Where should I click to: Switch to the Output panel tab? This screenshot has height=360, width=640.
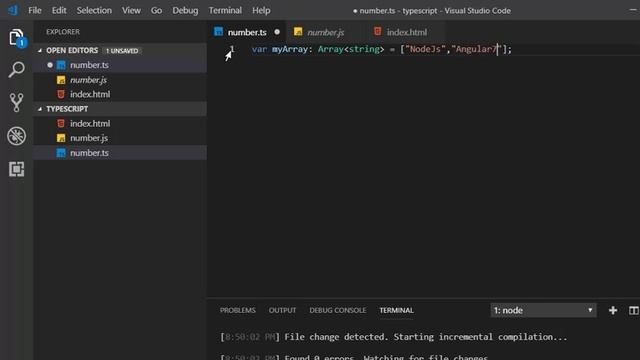[282, 311]
